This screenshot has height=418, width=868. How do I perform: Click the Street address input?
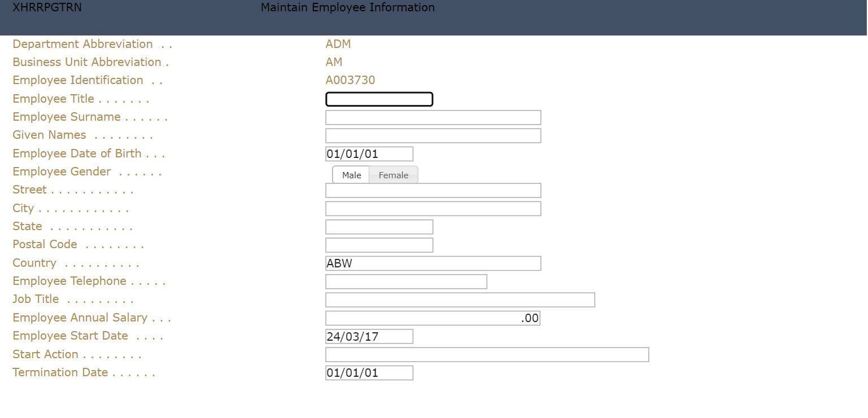433,191
